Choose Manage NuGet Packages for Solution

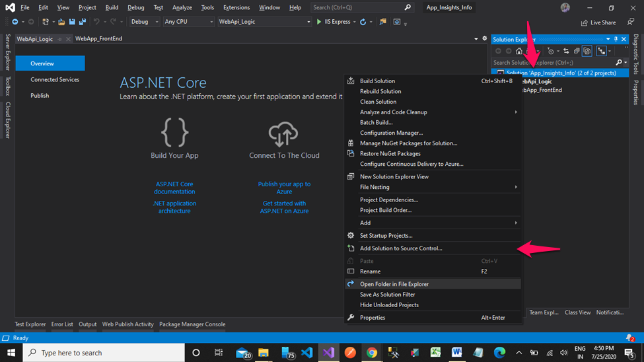tap(408, 143)
